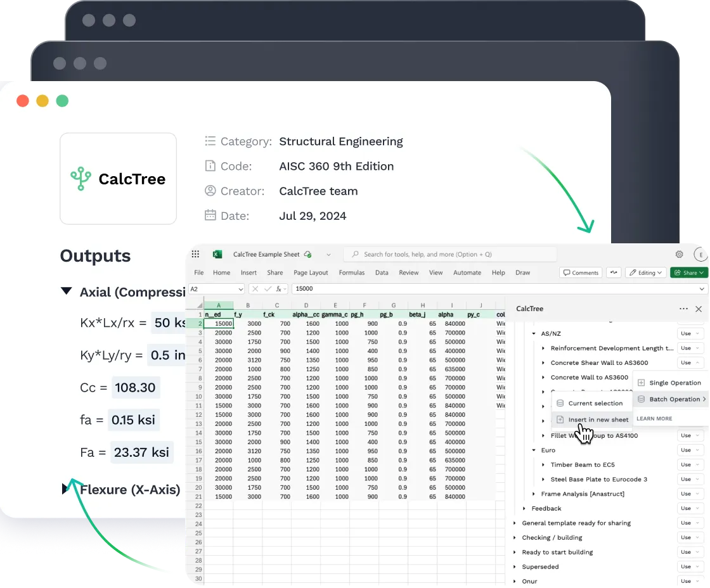
Task: Close the CalcTree side pane
Action: click(x=699, y=309)
